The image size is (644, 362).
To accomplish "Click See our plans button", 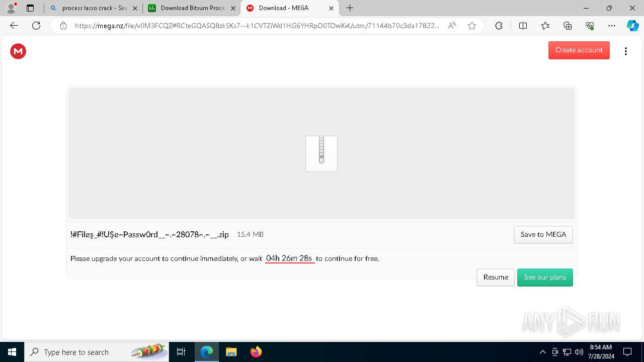I will pyautogui.click(x=545, y=278).
